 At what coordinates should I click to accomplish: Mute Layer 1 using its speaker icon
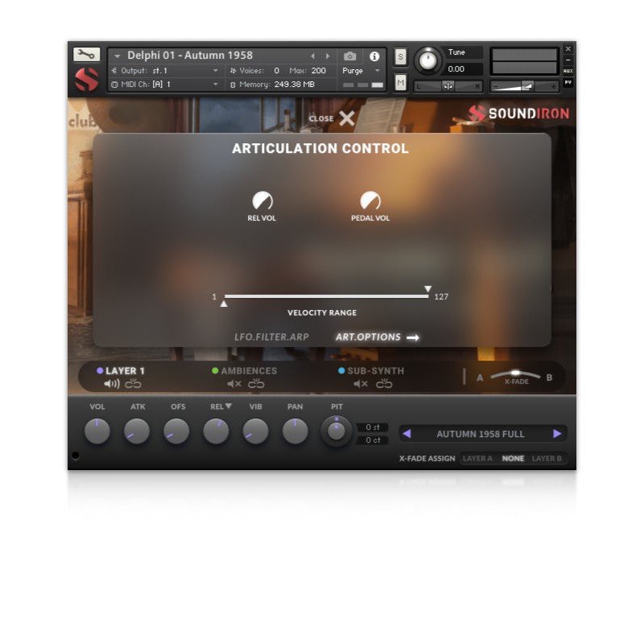point(111,384)
